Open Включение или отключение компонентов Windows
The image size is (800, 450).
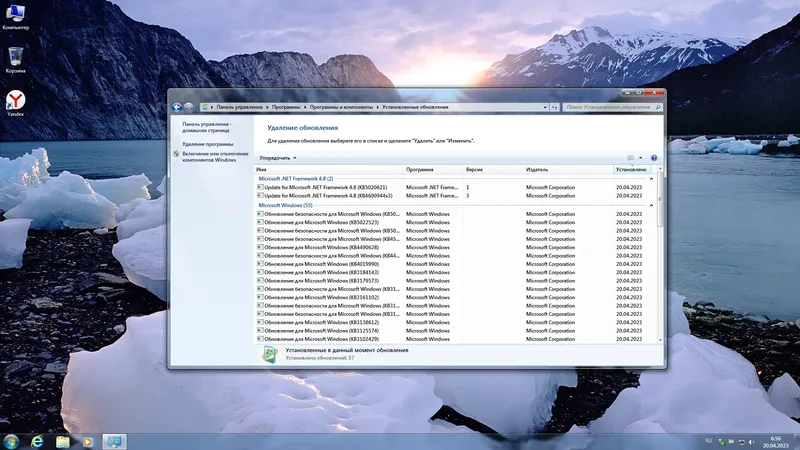click(x=215, y=157)
